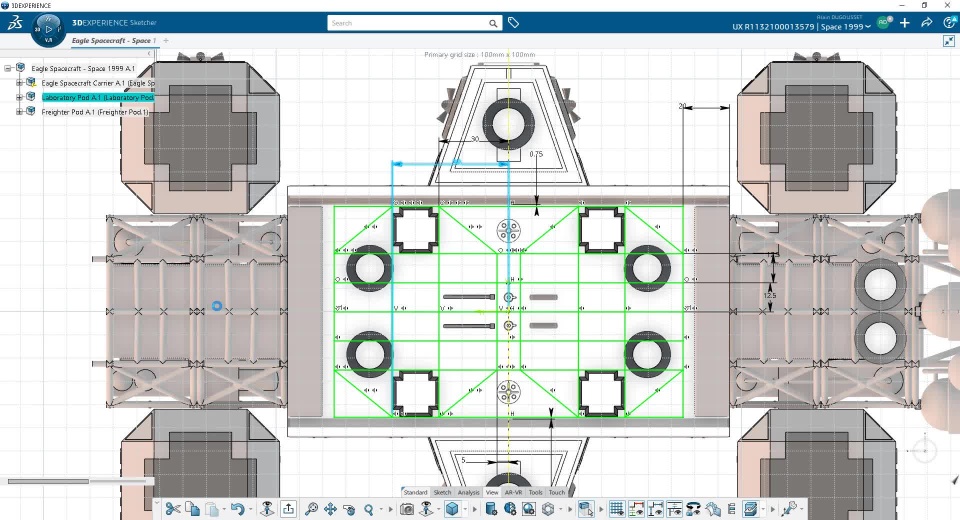The image size is (960, 520).
Task: Click the 3DS compass logo top left
Action: point(15,23)
